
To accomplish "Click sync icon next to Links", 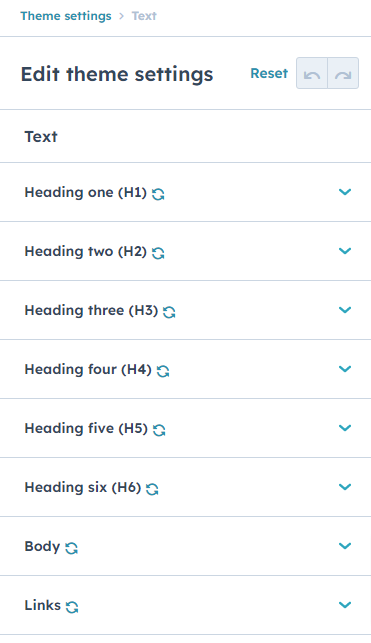I will tap(72, 607).
